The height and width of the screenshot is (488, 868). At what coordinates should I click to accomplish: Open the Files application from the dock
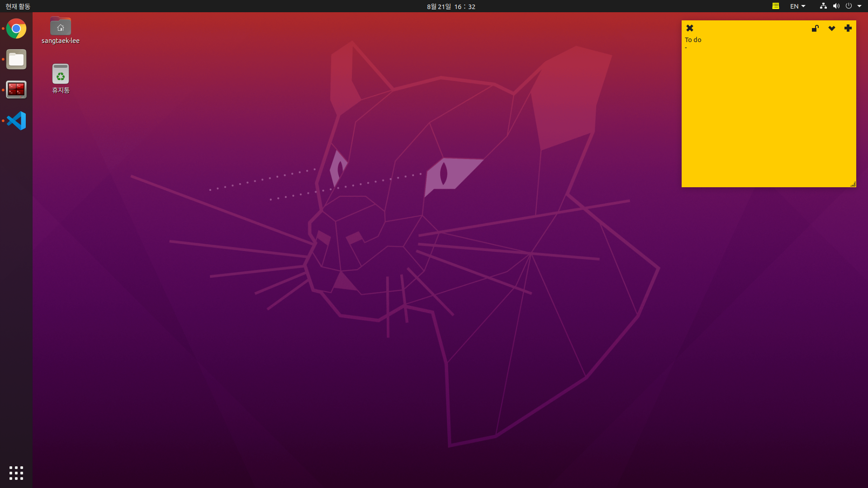tap(16, 59)
